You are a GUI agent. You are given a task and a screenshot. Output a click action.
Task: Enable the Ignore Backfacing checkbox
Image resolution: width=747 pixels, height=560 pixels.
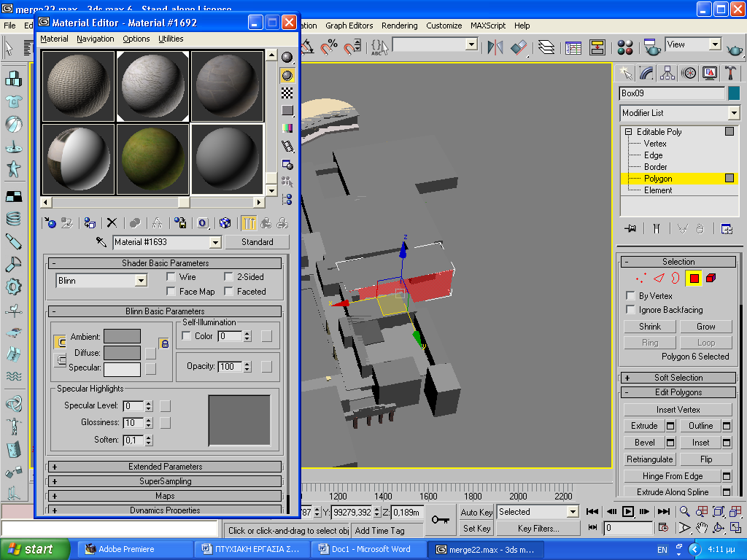(x=630, y=310)
